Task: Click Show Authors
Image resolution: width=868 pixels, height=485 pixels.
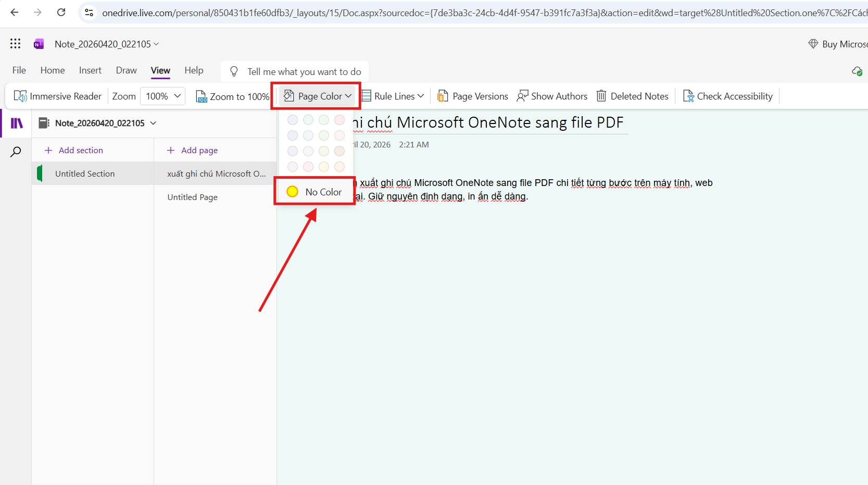Action: pyautogui.click(x=552, y=96)
